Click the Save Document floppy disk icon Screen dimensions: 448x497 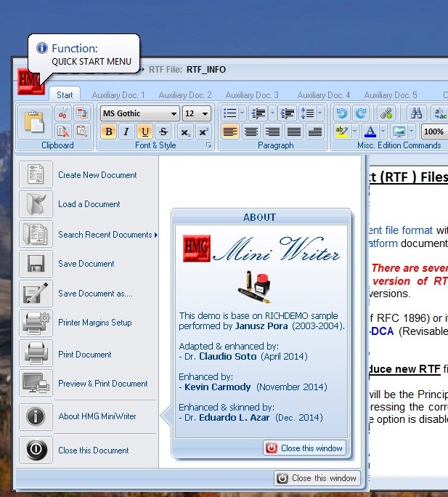tap(36, 264)
